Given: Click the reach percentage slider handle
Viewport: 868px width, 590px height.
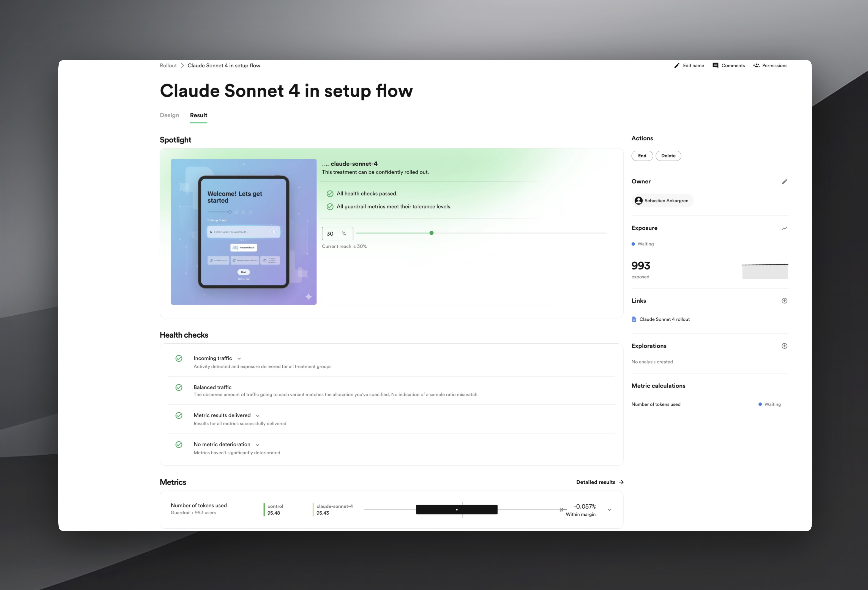Looking at the screenshot, I should (x=432, y=233).
